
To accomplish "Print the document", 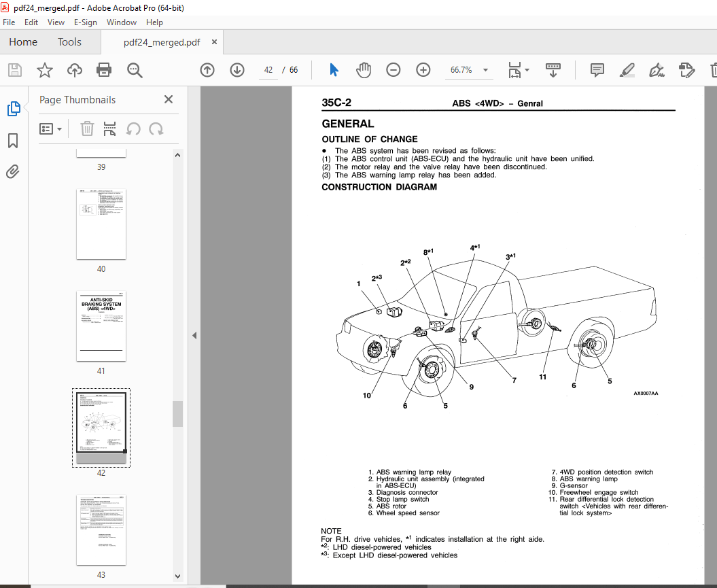I will (103, 70).
